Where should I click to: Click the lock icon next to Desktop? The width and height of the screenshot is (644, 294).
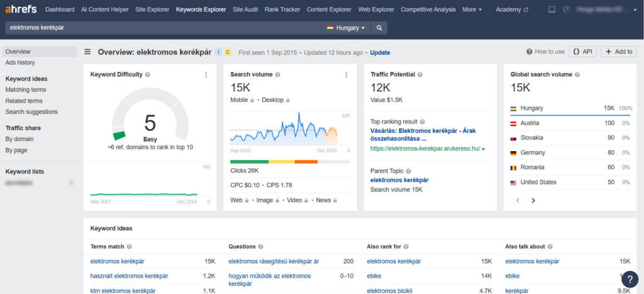[x=288, y=100]
